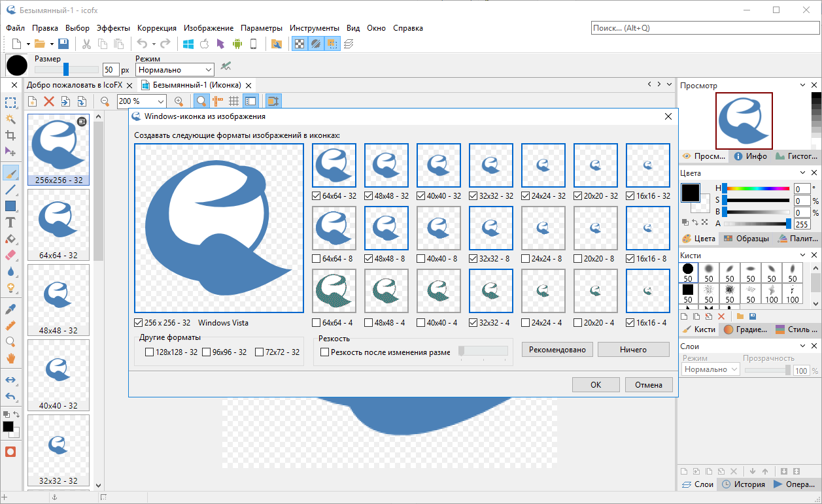Select the paint bucket fill tool
The image size is (822, 504).
coord(10,239)
